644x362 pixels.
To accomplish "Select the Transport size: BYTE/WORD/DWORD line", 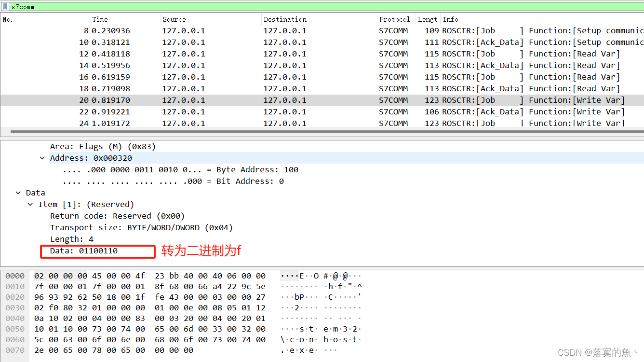I will (142, 227).
